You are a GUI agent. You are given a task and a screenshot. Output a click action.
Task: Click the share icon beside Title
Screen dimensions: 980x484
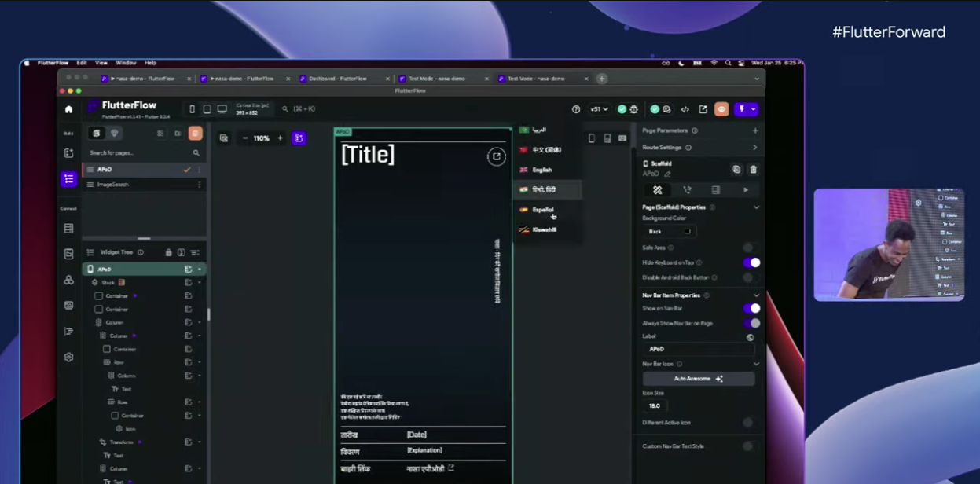click(x=496, y=156)
